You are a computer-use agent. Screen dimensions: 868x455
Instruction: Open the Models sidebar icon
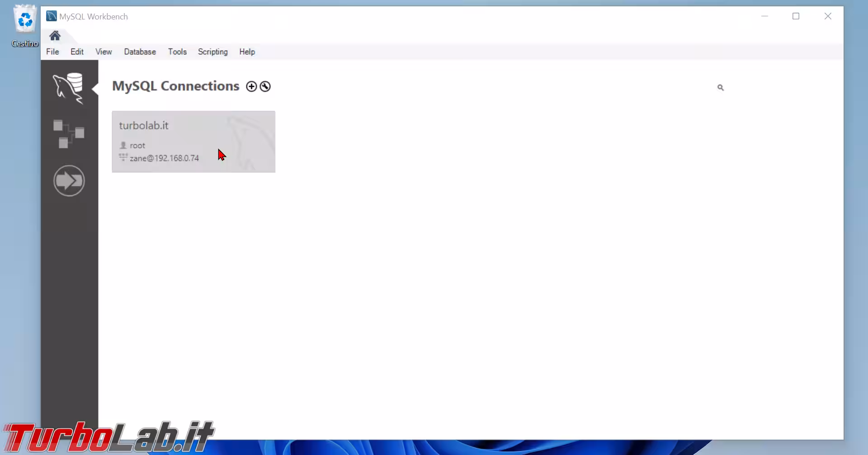[69, 134]
